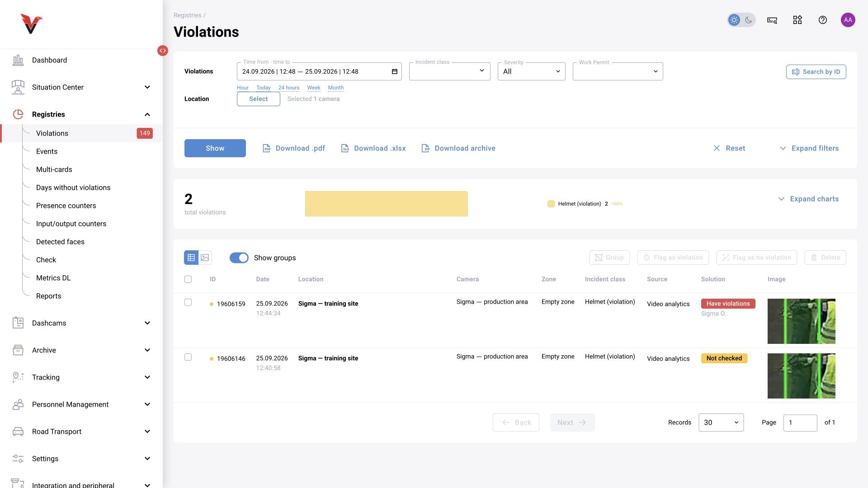Open the Work Permit dropdown
This screenshot has width=868, height=488.
pyautogui.click(x=618, y=71)
